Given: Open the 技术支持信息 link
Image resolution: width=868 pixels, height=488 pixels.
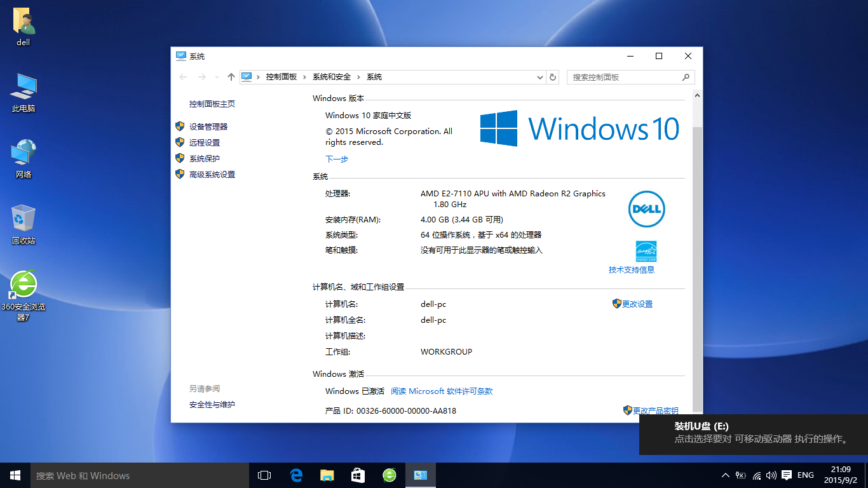Looking at the screenshot, I should pos(632,270).
